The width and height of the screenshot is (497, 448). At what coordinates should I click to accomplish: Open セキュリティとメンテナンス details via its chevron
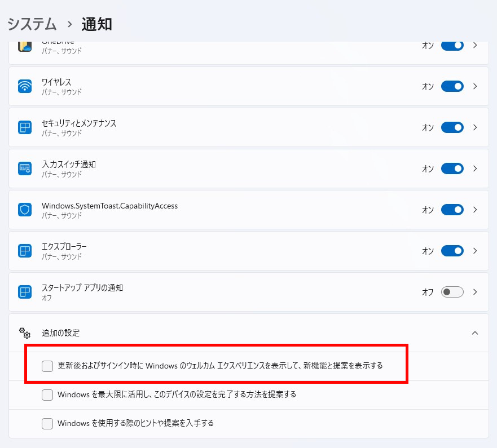475,127
